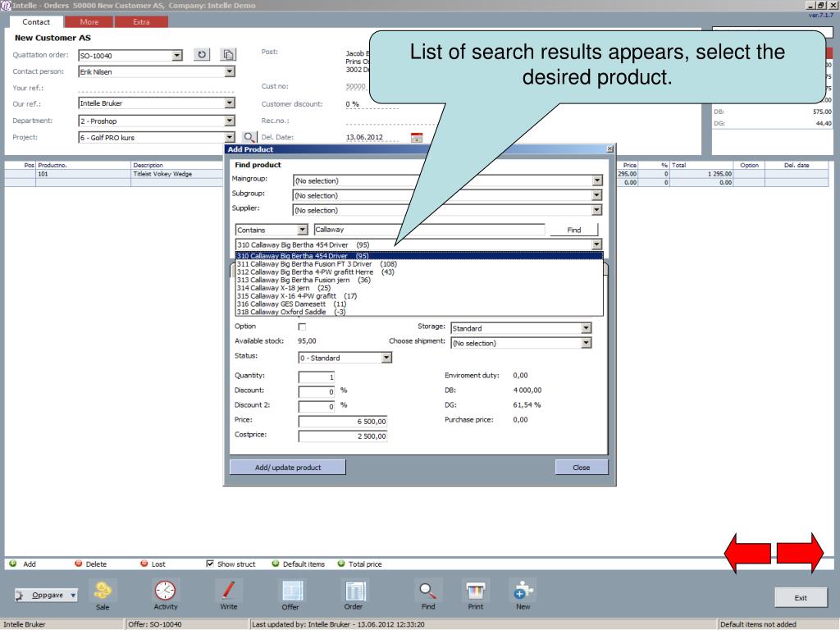The width and height of the screenshot is (840, 630).
Task: Click the Discount percentage field
Action: (317, 391)
